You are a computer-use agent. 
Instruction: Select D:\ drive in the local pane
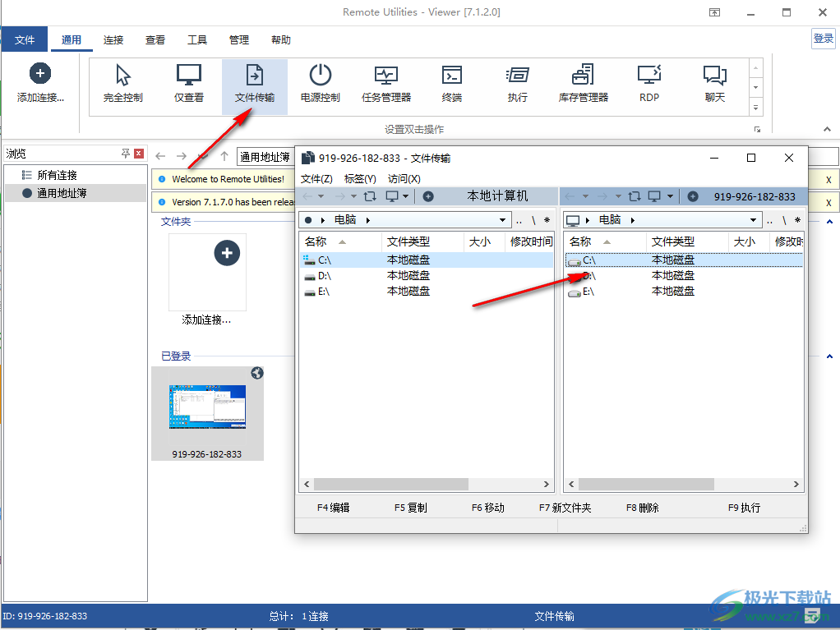click(427, 276)
